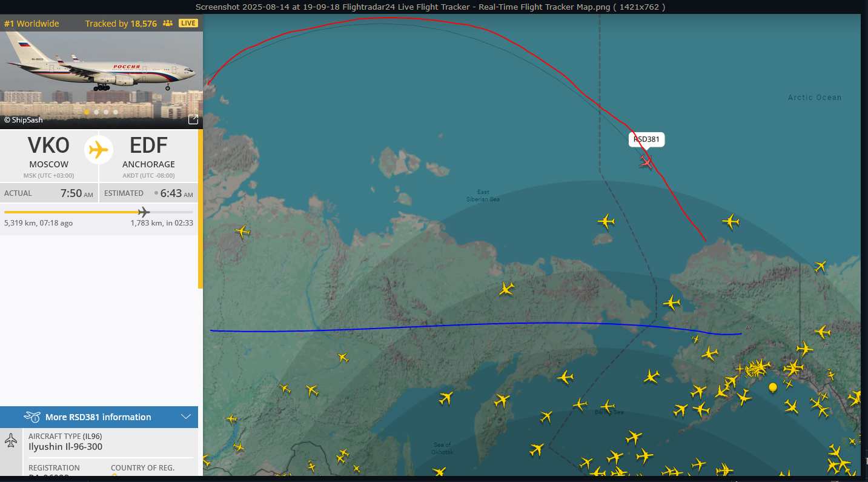
Task: Click the image viewer's screenshot filename title
Action: click(430, 7)
